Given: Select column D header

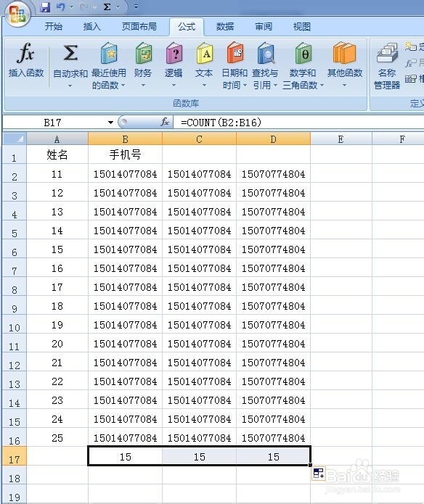Looking at the screenshot, I should (274, 139).
